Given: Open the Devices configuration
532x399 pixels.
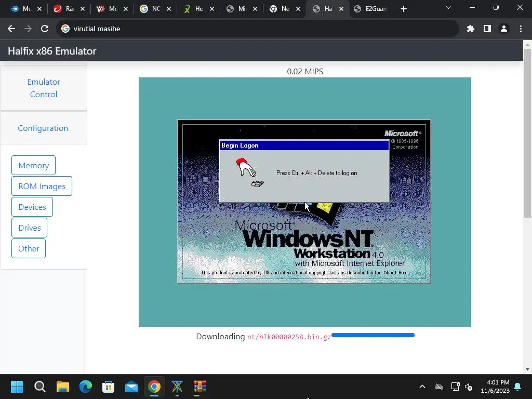Looking at the screenshot, I should [32, 207].
